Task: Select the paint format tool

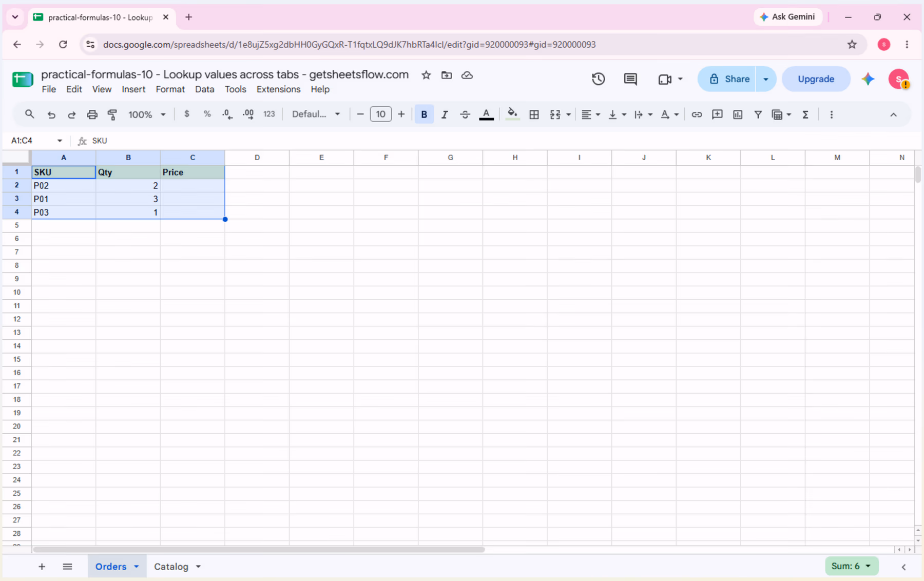Action: [x=112, y=114]
